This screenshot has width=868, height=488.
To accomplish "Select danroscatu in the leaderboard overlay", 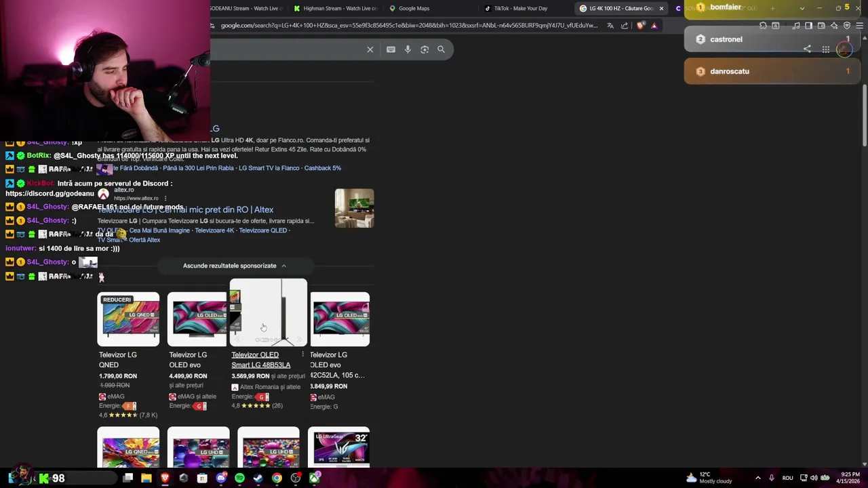I will (x=772, y=71).
